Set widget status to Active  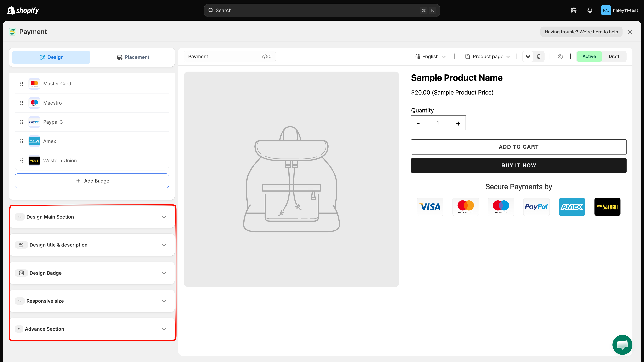(589, 56)
